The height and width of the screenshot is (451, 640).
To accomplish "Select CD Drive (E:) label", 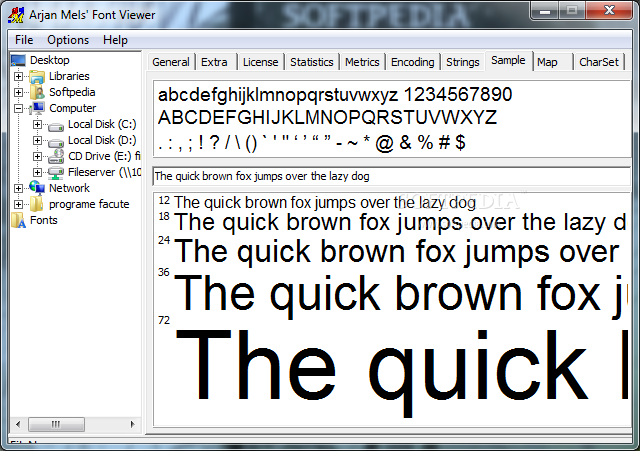I will (x=104, y=156).
